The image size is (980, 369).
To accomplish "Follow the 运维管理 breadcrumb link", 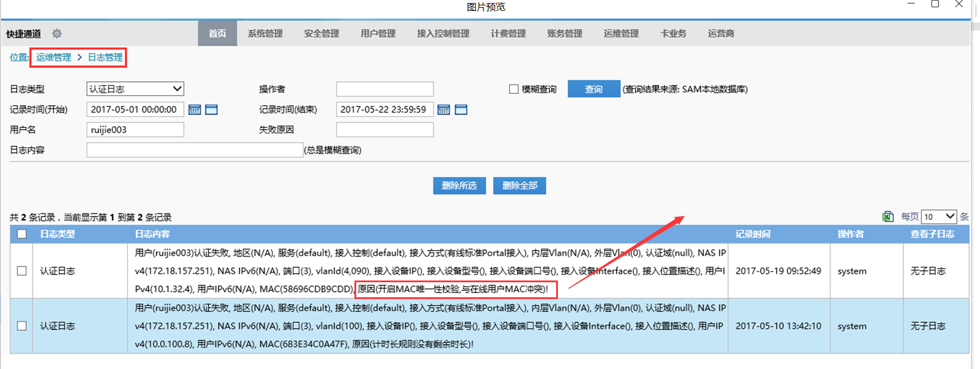I will [x=53, y=57].
